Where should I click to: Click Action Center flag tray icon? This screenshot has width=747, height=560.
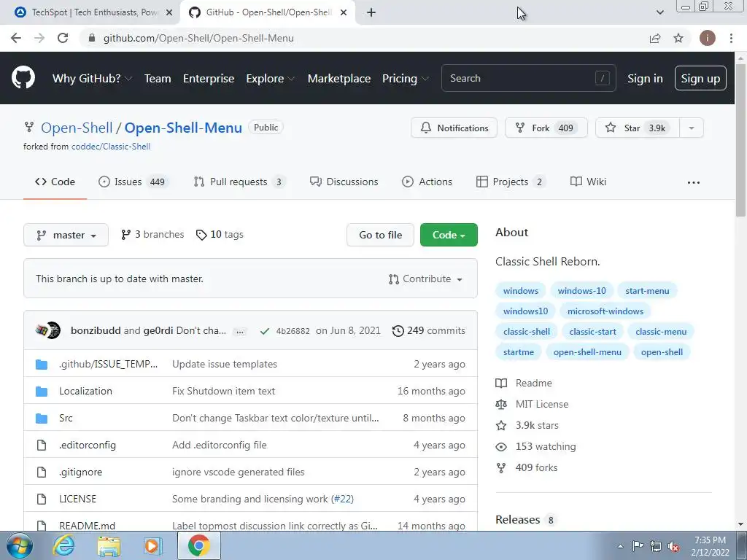click(638, 546)
